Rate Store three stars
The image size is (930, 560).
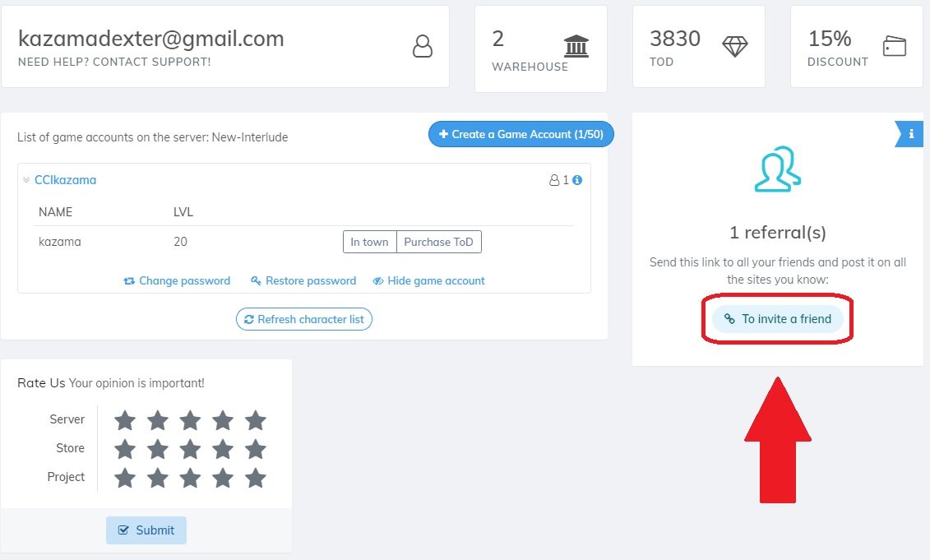(x=190, y=449)
